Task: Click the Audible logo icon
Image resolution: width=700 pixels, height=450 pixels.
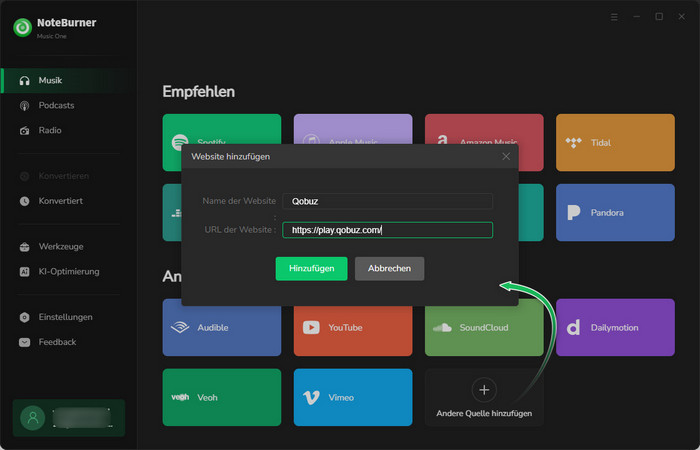Action: (180, 328)
